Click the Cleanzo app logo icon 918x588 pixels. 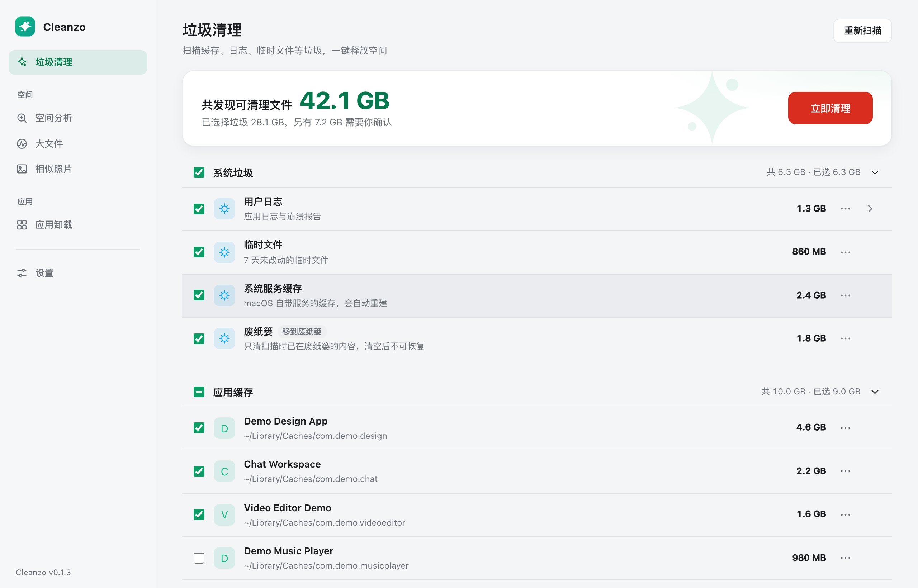click(25, 27)
